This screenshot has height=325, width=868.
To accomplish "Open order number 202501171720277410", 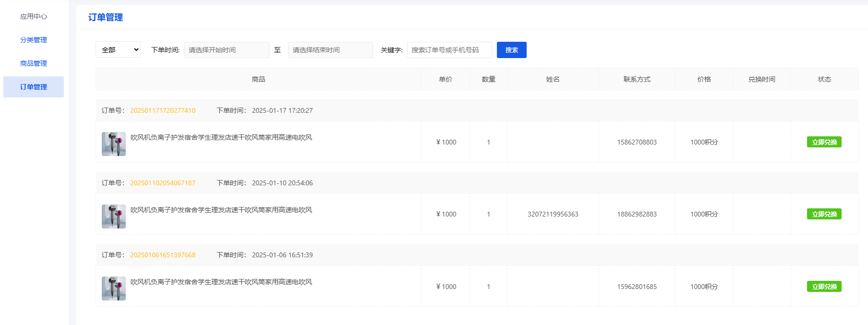I will coord(163,110).
